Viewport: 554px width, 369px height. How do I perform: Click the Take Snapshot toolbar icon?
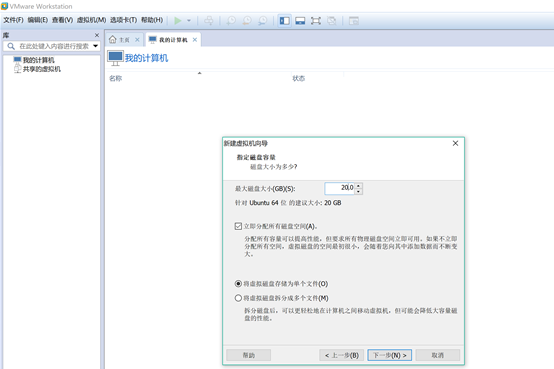[231, 20]
